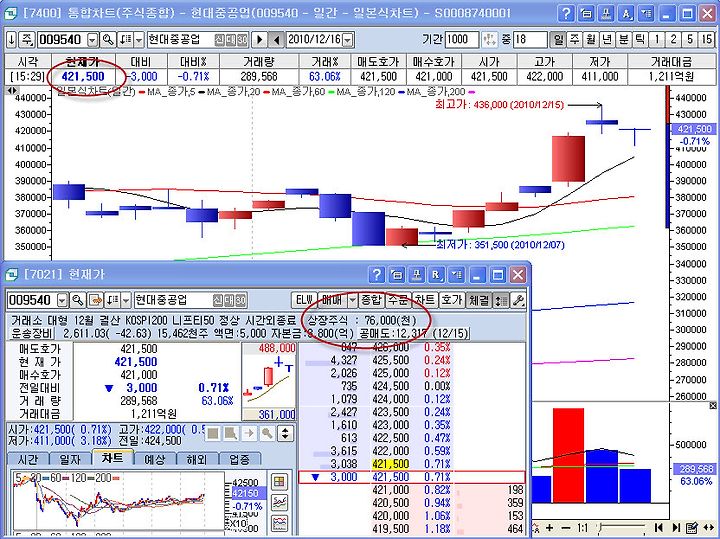Click the 체결 button
Viewport: 720px width, 539px height.
point(478,300)
